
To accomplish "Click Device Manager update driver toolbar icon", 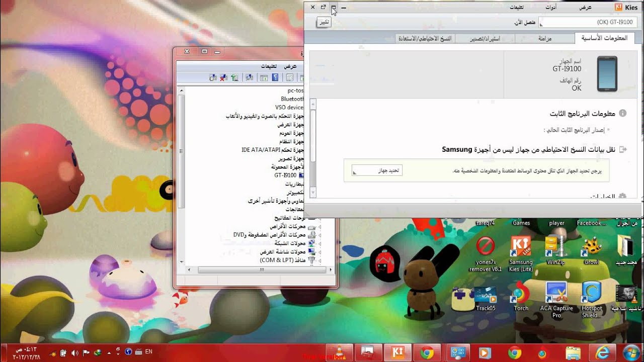I will coord(234,77).
